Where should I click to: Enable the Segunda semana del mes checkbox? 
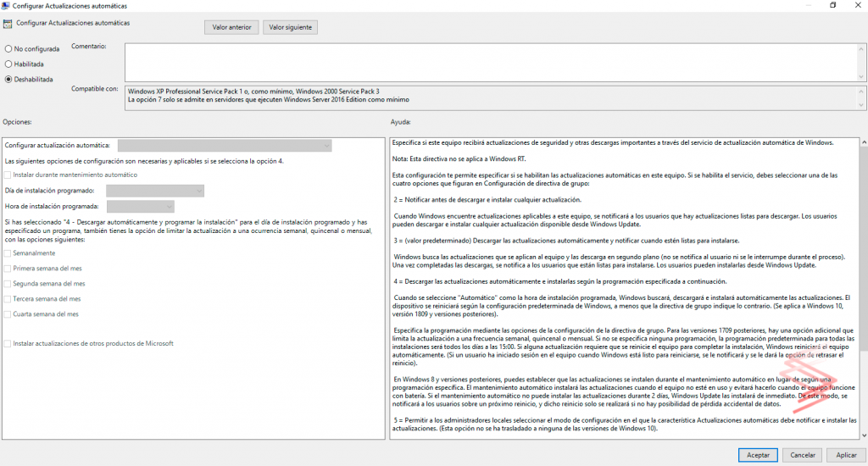tap(7, 283)
